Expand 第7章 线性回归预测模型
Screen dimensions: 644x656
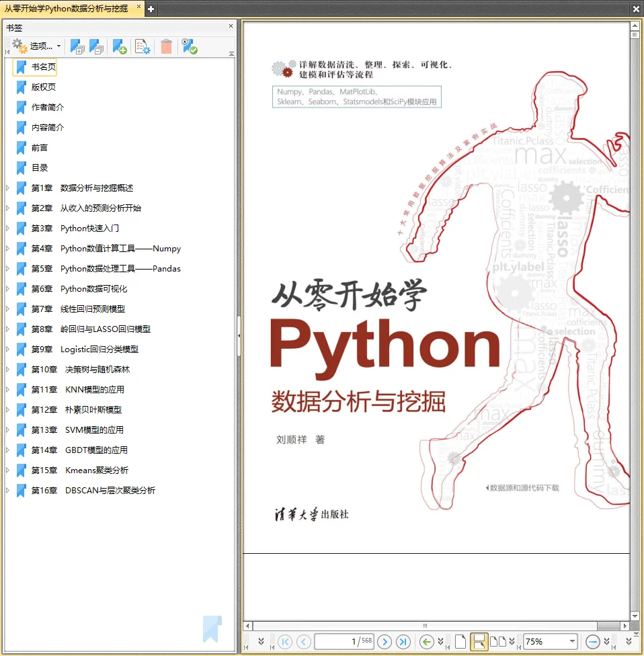pos(7,309)
